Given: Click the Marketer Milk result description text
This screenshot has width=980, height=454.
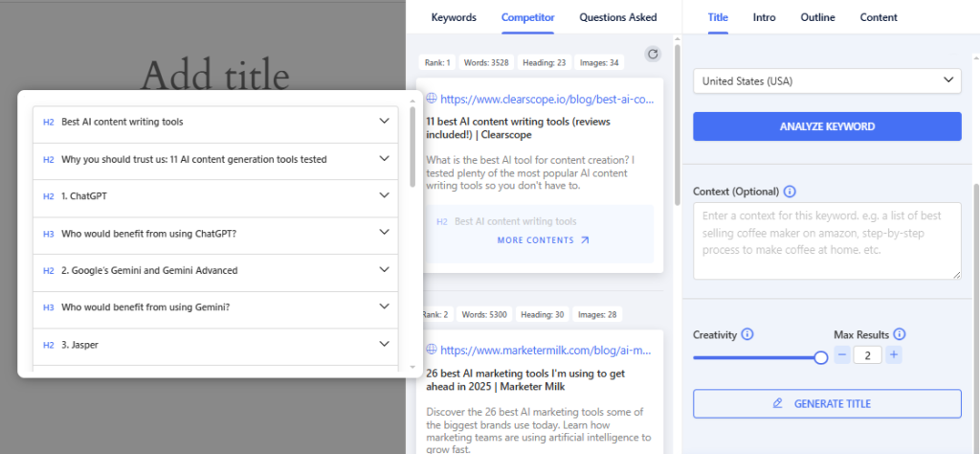Looking at the screenshot, I should (538, 430).
